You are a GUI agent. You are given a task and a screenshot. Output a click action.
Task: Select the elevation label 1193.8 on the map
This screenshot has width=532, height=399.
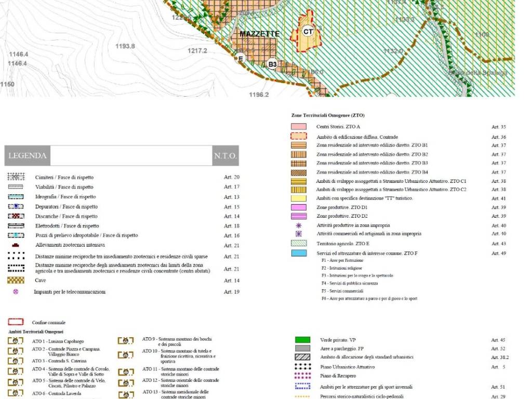pyautogui.click(x=125, y=46)
